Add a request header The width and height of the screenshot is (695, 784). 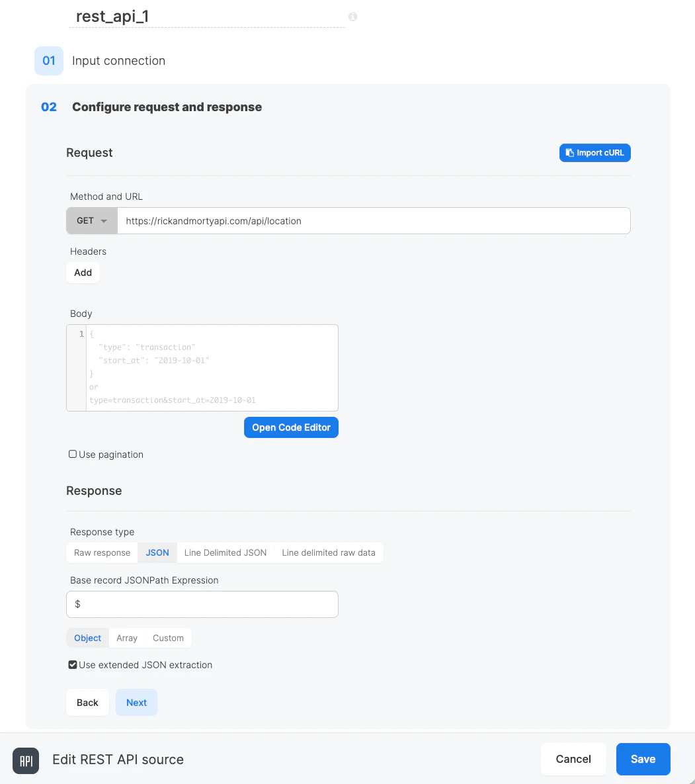tap(83, 272)
